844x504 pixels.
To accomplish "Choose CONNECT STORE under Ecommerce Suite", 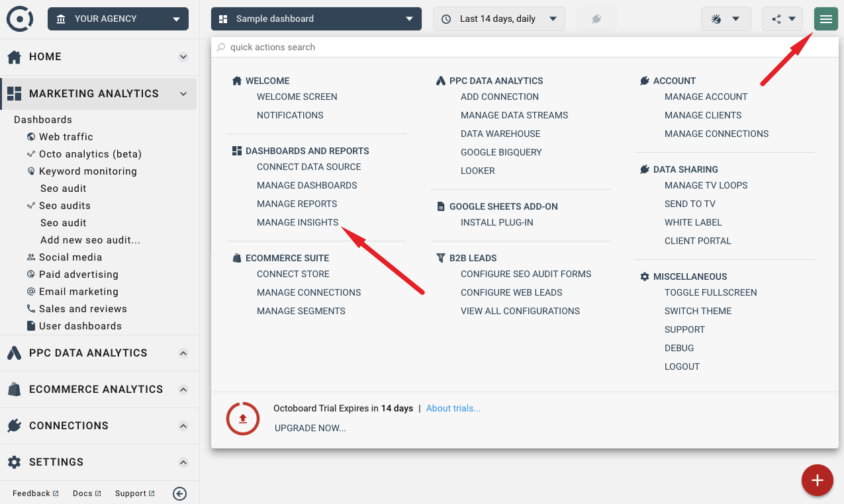I will pyautogui.click(x=293, y=274).
